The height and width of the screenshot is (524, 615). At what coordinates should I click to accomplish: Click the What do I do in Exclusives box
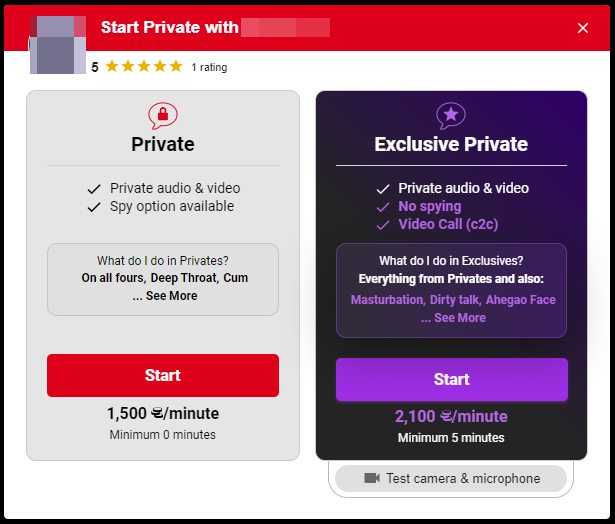tap(451, 290)
